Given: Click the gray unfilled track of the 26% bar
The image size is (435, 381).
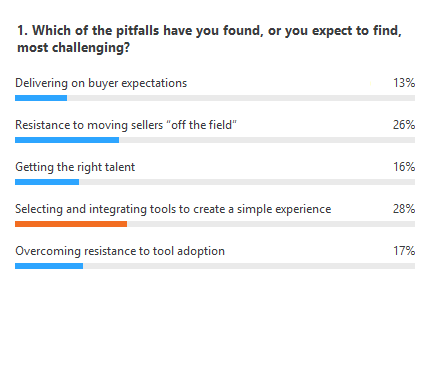Looking at the screenshot, I should 267,140.
